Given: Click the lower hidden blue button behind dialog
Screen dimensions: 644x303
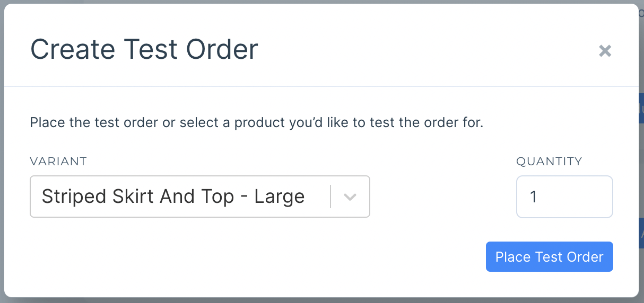Looking at the screenshot, I should coord(641,233).
